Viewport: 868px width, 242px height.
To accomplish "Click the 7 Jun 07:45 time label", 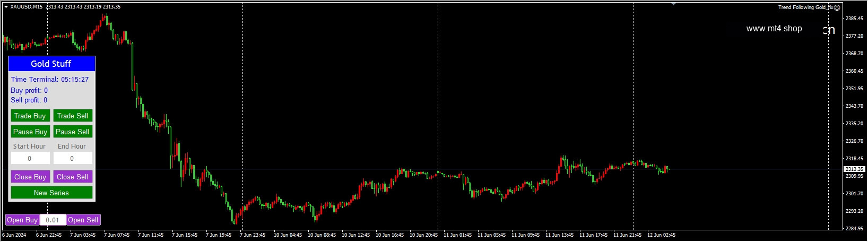I will coord(117,235).
